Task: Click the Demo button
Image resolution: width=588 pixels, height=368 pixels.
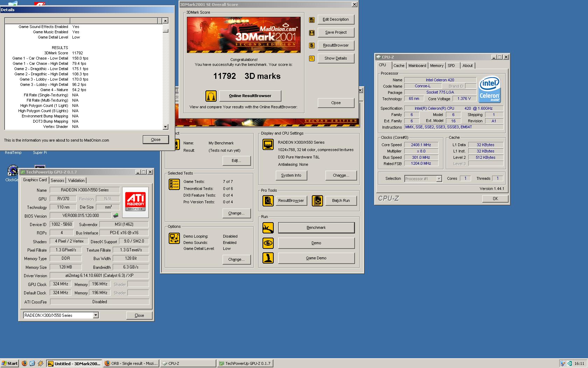Action: [316, 243]
